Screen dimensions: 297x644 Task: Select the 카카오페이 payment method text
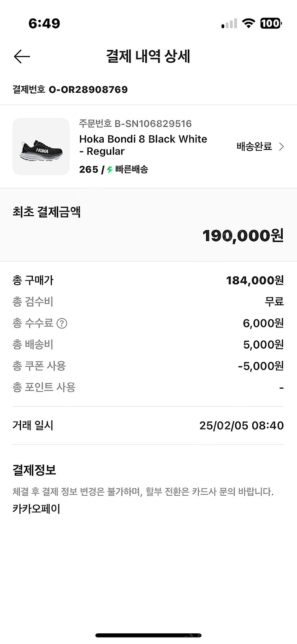click(x=36, y=509)
